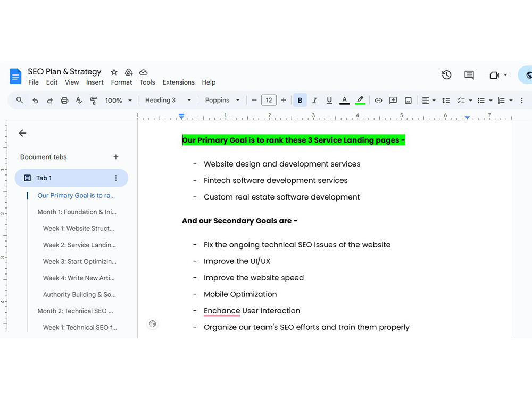Open the Extensions menu
The width and height of the screenshot is (532, 399).
coord(178,82)
